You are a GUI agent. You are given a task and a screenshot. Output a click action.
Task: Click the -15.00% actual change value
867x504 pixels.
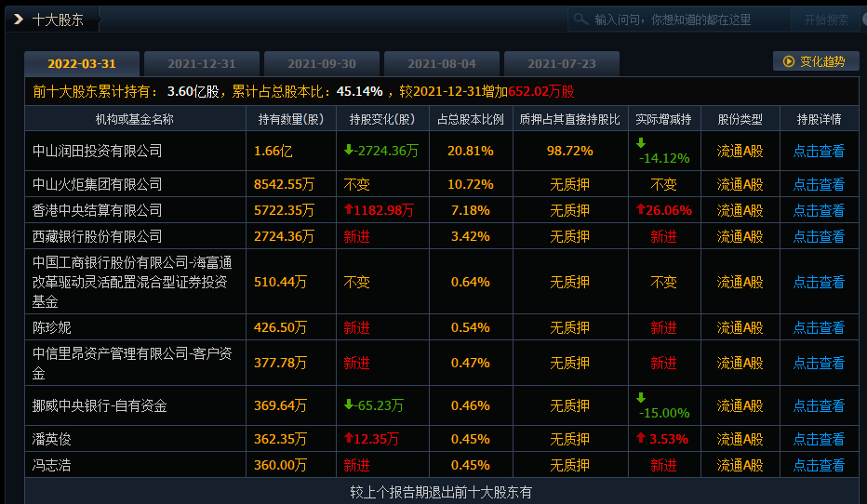(663, 413)
